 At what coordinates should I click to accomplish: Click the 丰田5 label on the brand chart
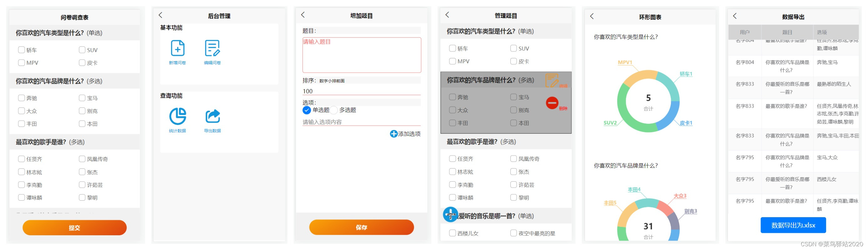(610, 203)
